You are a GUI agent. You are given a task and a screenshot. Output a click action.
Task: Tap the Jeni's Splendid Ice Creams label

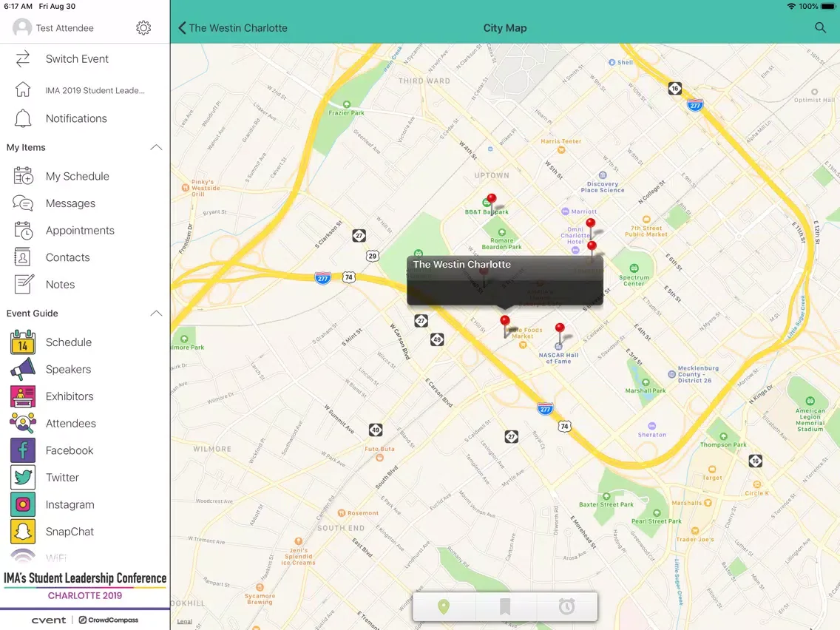(299, 556)
